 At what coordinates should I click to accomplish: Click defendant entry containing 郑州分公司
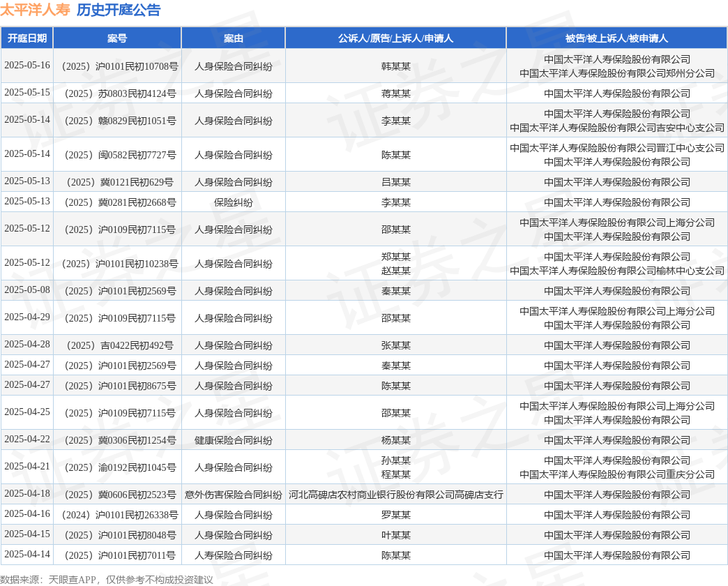click(617, 73)
